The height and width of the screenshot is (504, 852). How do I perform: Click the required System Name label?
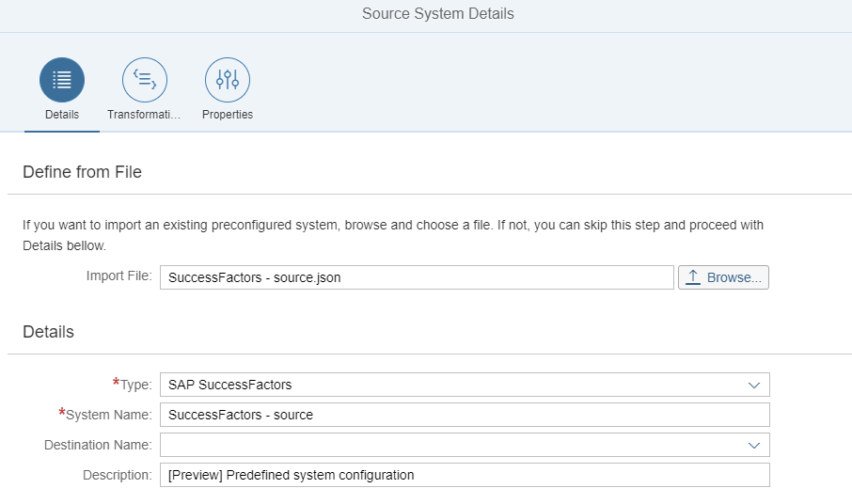click(105, 415)
